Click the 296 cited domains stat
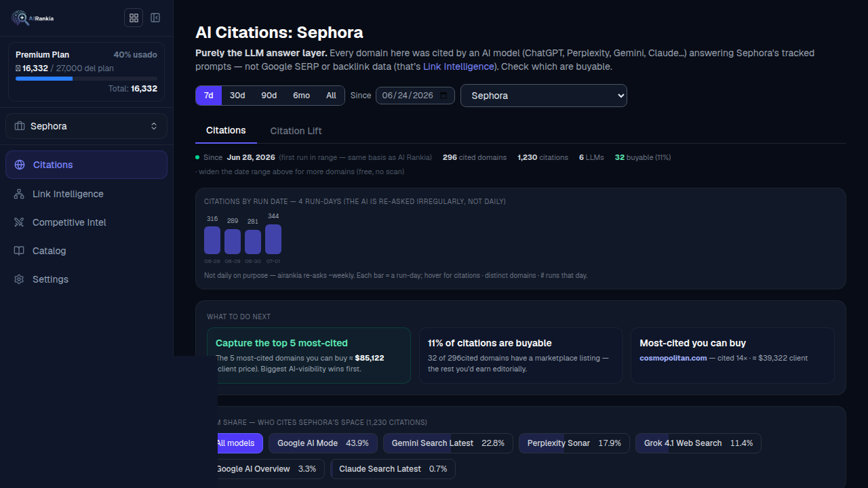This screenshot has width=868, height=488. pos(475,157)
